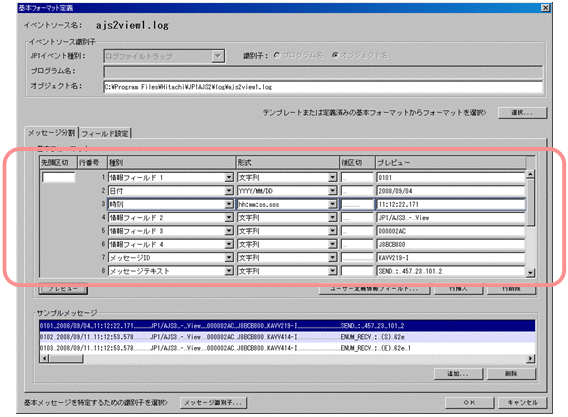Select the プログラム名 radio button
Screen dimensions: 568x417
click(277, 55)
